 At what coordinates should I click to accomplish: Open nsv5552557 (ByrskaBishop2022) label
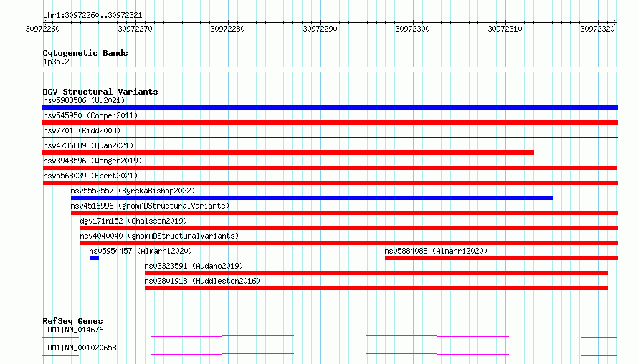tap(133, 191)
